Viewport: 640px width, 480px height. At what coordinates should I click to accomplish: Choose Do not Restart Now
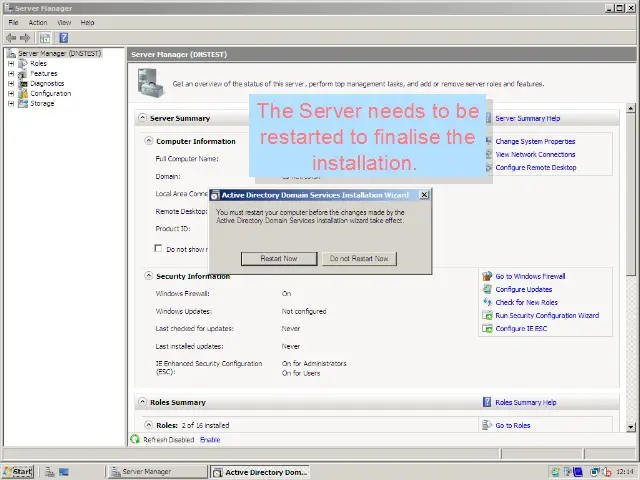coord(359,258)
